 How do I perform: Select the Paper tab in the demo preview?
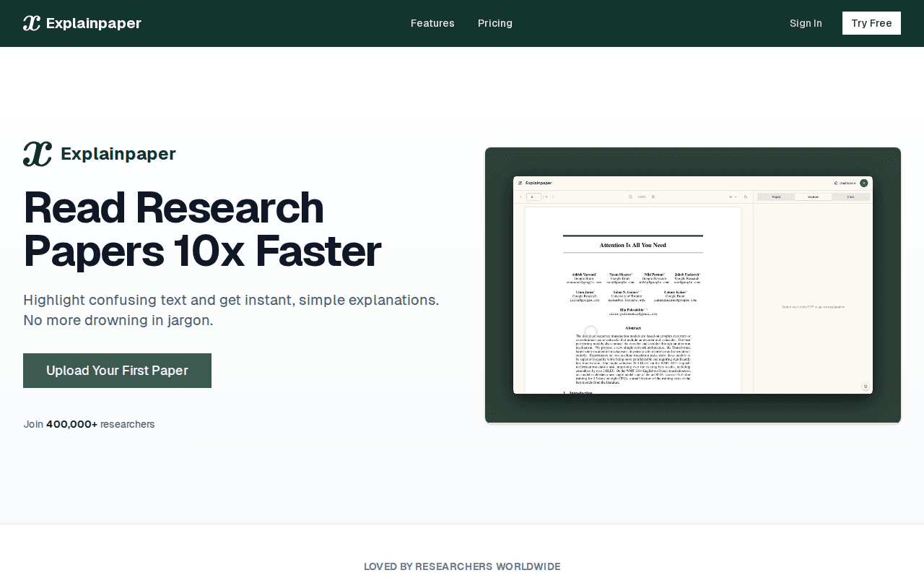coord(776,197)
